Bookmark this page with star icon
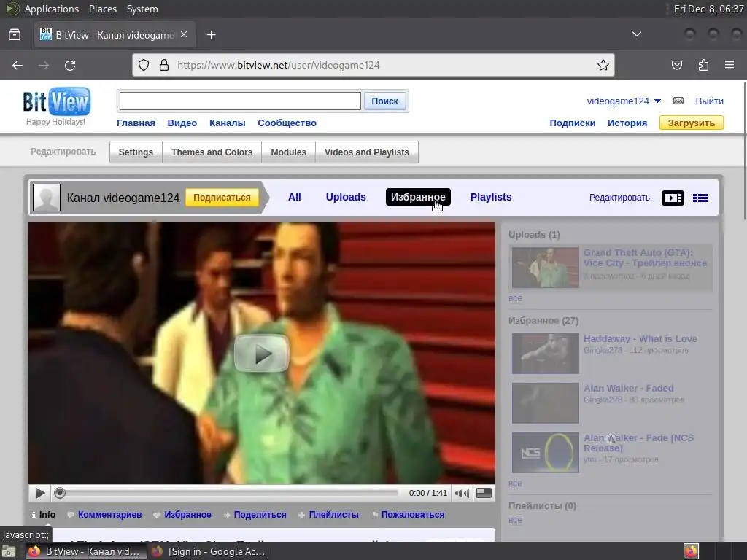The image size is (747, 560). coord(603,65)
